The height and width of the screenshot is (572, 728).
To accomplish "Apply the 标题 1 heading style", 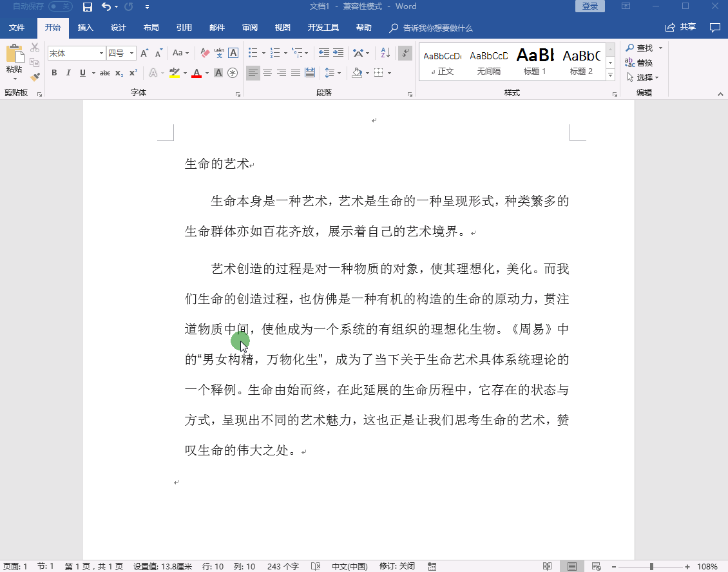I will coord(535,62).
